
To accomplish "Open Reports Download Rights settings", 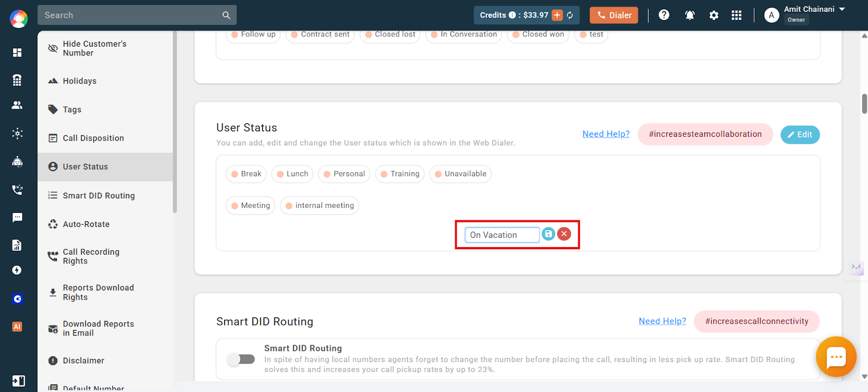I will pos(105,292).
